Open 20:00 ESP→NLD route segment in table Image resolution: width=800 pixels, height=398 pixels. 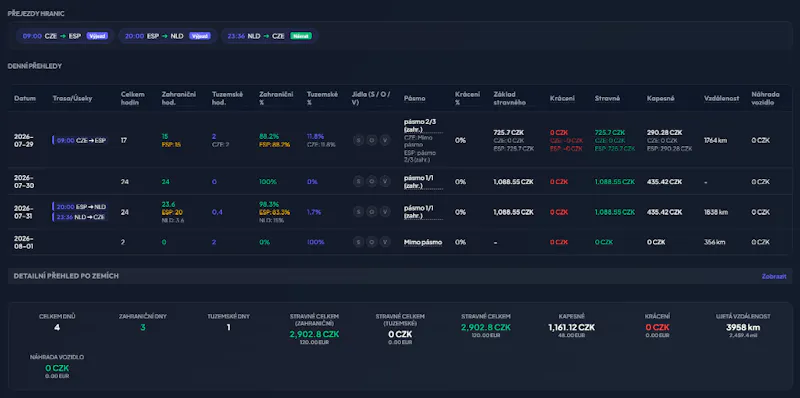pos(80,207)
